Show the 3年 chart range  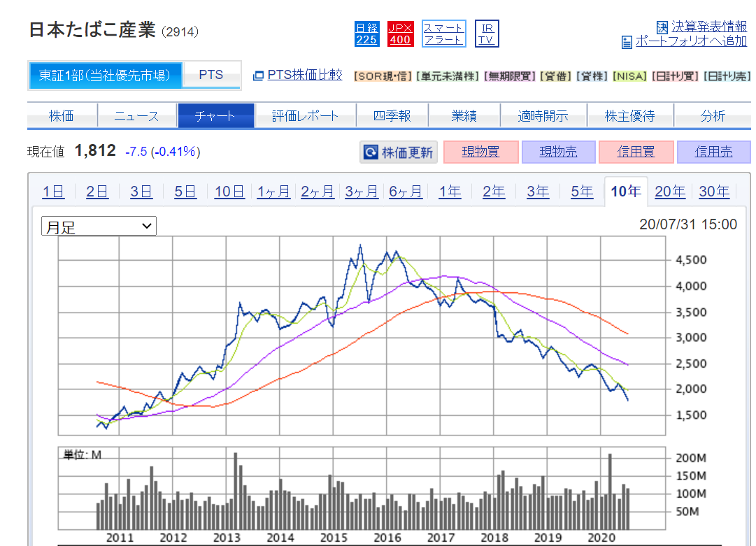coord(538,192)
